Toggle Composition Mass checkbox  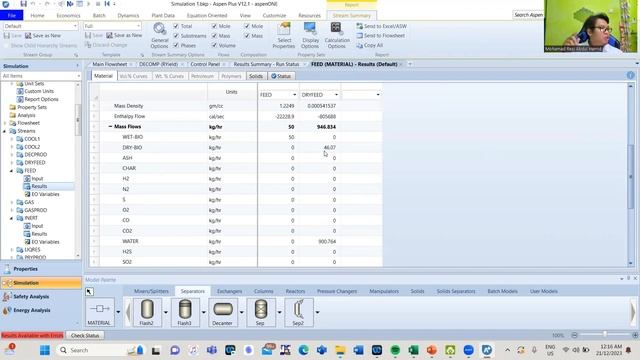coord(247,36)
